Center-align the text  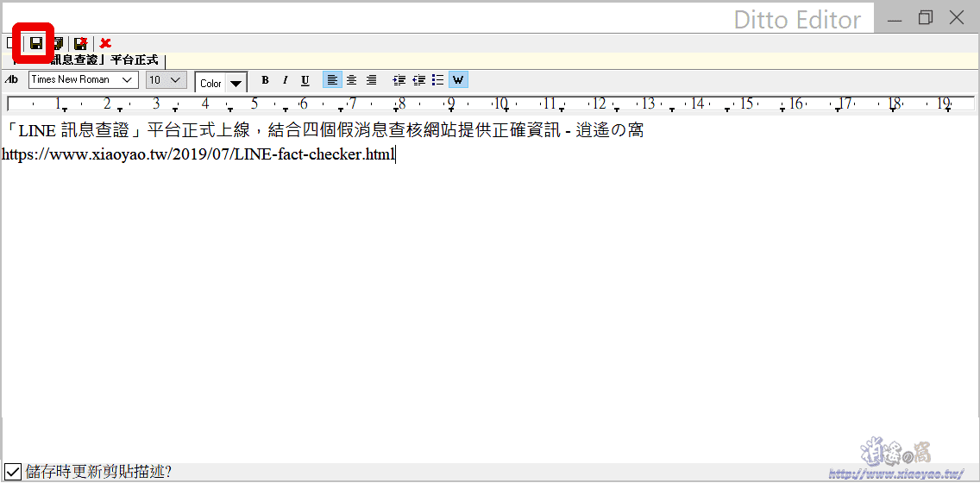pyautogui.click(x=351, y=80)
